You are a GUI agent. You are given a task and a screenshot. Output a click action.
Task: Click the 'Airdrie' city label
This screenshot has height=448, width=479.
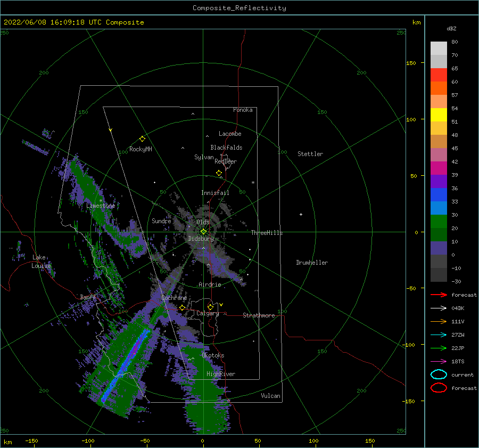pyautogui.click(x=210, y=284)
